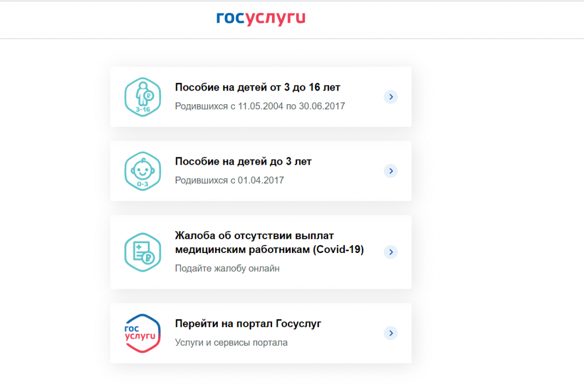The height and width of the screenshot is (392, 584).
Task: Click the 0-3 baby face hexagon icon
Action: click(x=143, y=171)
